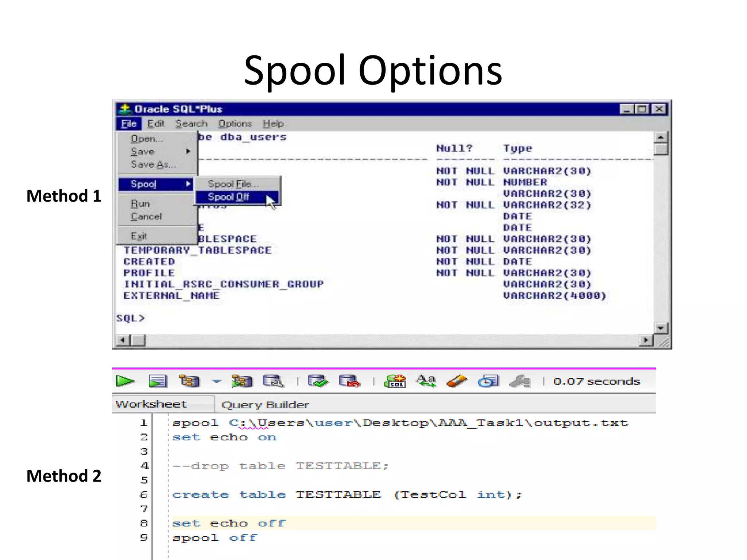The width and height of the screenshot is (747, 560).
Task: Click the vertical scrollbar down arrow
Action: point(661,328)
